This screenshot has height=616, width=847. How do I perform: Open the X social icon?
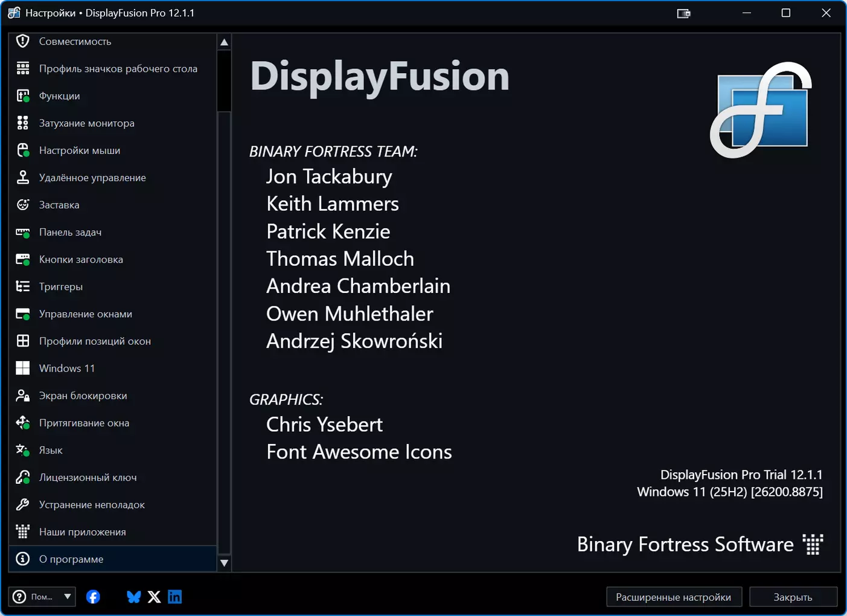click(155, 597)
